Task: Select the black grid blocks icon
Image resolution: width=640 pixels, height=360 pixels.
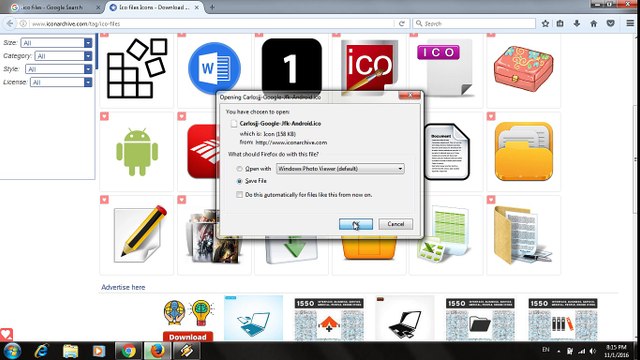Action: click(x=137, y=68)
